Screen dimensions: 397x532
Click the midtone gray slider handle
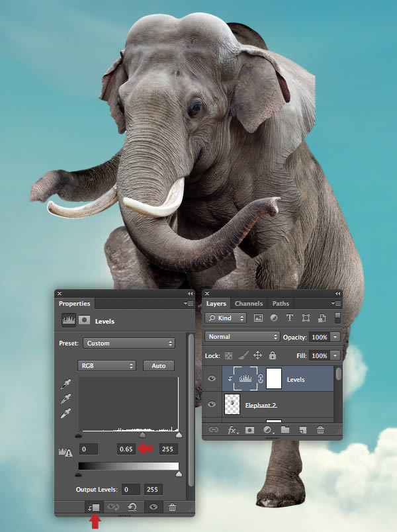click(142, 435)
